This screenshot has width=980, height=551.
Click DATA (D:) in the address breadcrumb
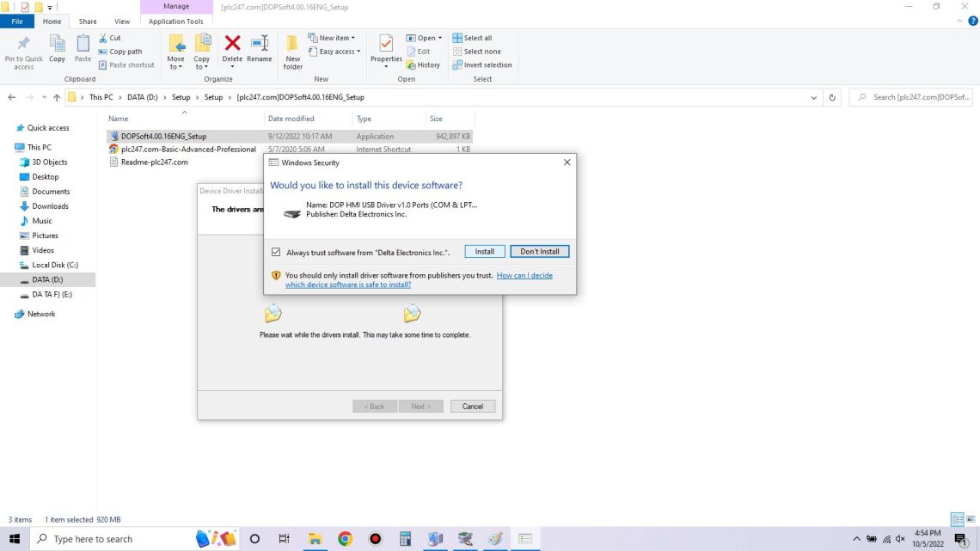pyautogui.click(x=143, y=97)
